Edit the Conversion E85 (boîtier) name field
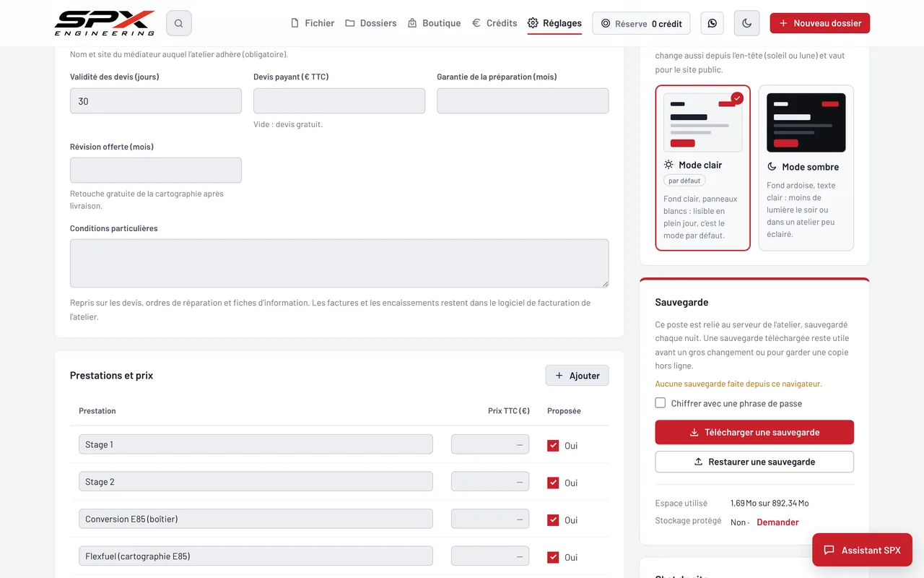The width and height of the screenshot is (924, 578). point(256,519)
